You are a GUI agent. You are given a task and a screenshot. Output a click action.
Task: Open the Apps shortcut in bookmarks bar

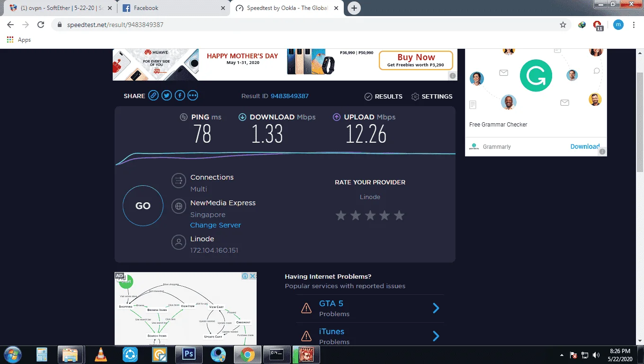coord(19,40)
